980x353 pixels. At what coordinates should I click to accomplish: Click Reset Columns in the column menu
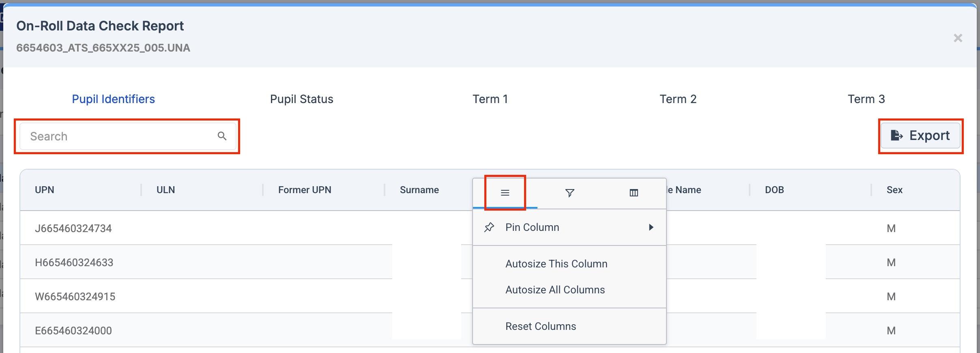point(540,326)
